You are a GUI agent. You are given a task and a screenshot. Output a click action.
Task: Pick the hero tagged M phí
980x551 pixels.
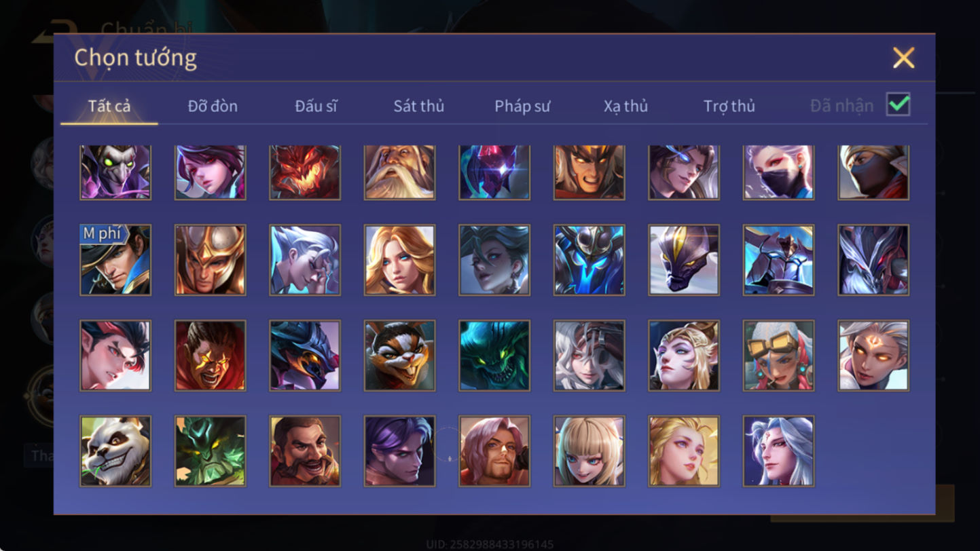coord(115,261)
